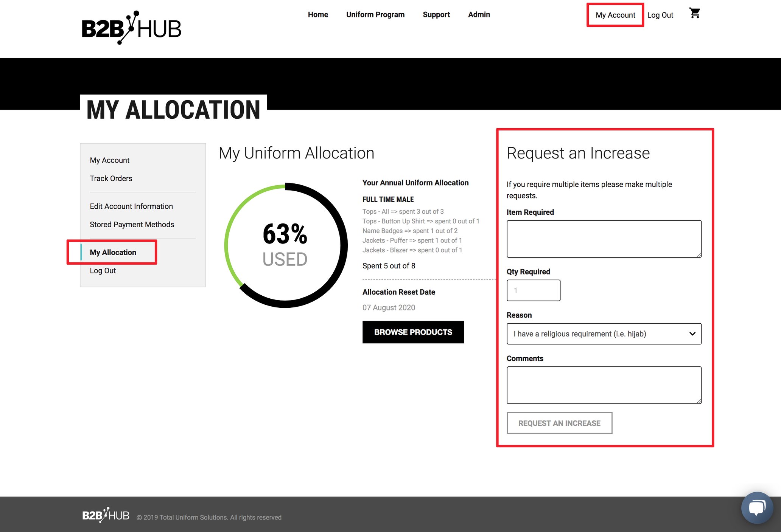Screen dimensions: 781x532
Task: Open the Uniform Program menu
Action: pos(375,15)
